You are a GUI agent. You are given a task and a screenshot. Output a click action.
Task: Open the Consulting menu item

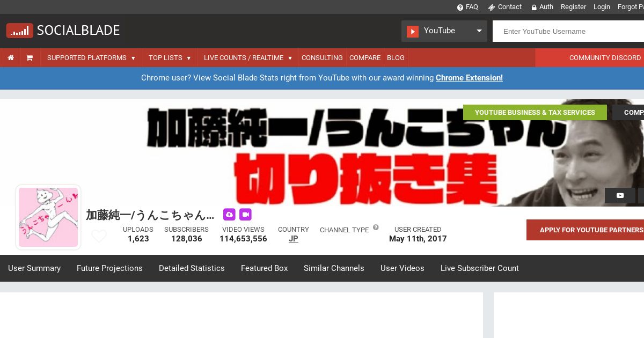click(322, 57)
